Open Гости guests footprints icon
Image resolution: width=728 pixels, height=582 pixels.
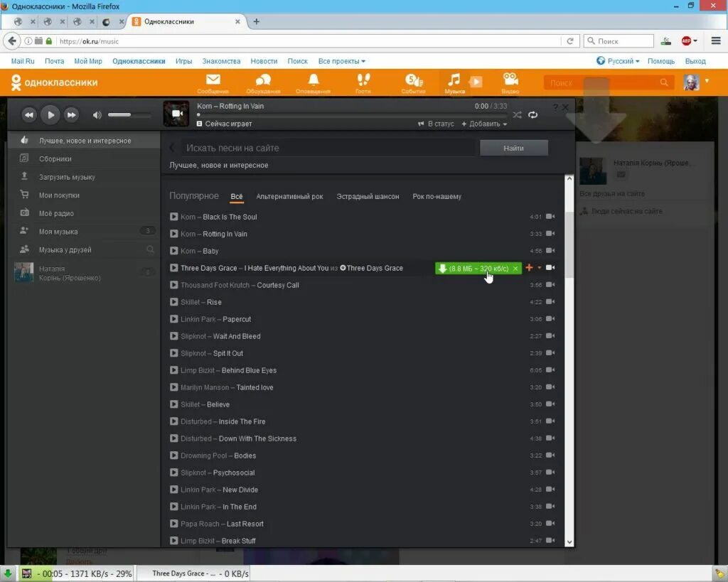coord(363,83)
